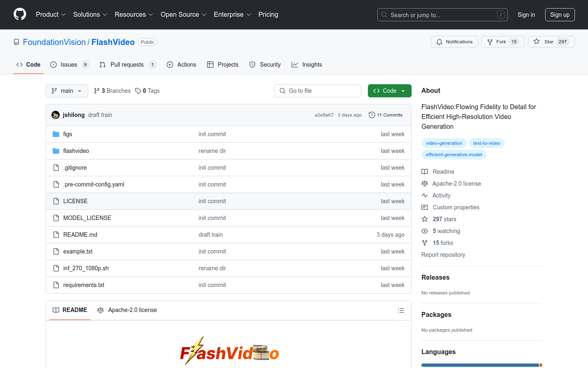Click the Custom properties link
This screenshot has height=368, width=588.
pos(456,207)
